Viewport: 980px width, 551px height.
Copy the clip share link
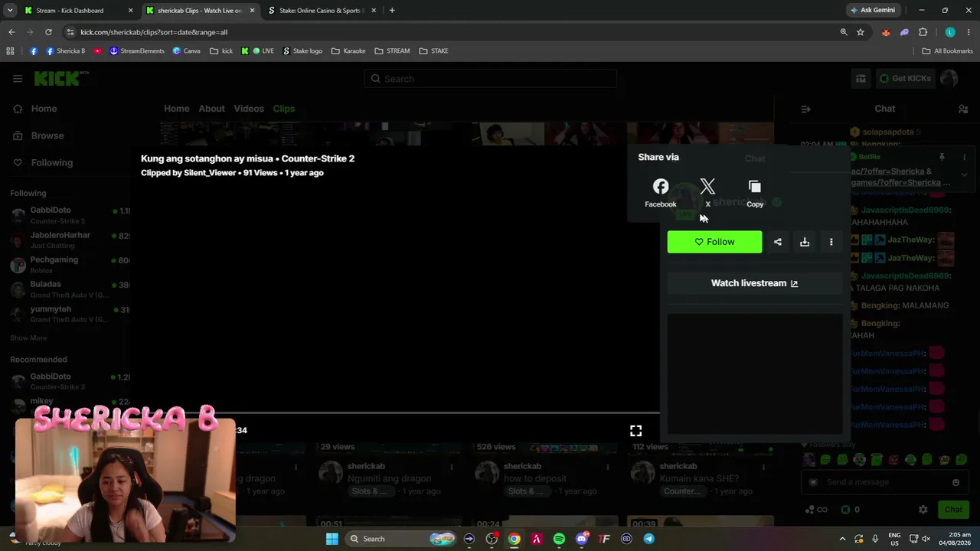point(755,193)
